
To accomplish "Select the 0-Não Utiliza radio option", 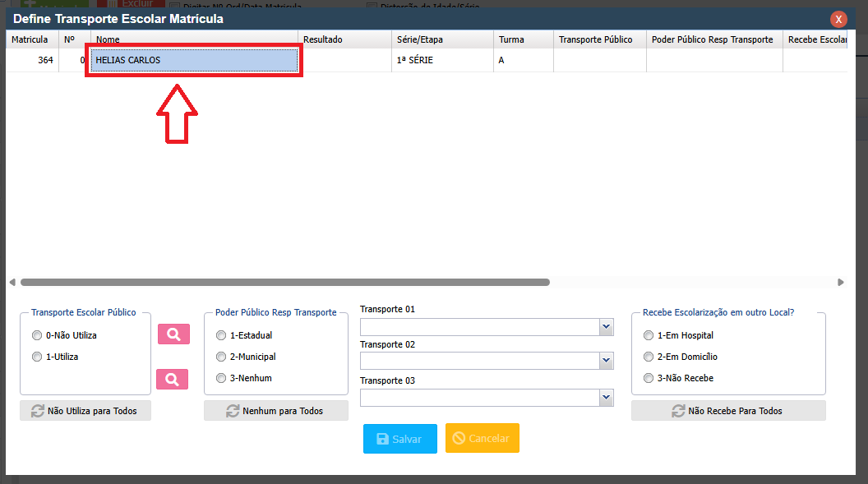I will 36,335.
